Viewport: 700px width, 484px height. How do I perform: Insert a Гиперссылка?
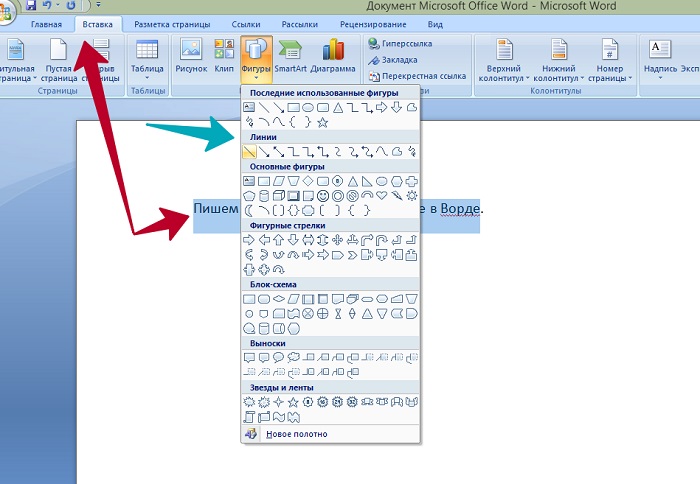(400, 43)
